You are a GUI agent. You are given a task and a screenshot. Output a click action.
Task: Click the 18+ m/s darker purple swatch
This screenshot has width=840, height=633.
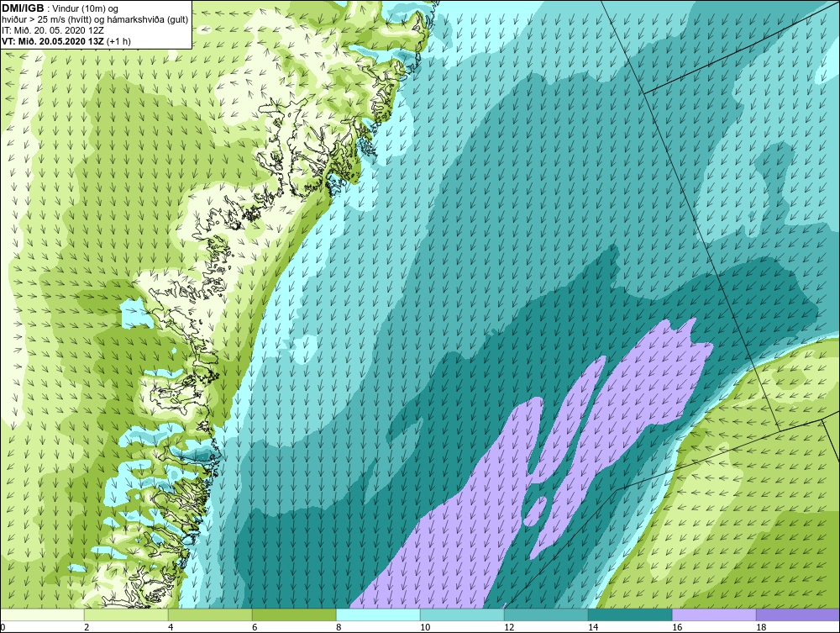[798, 615]
